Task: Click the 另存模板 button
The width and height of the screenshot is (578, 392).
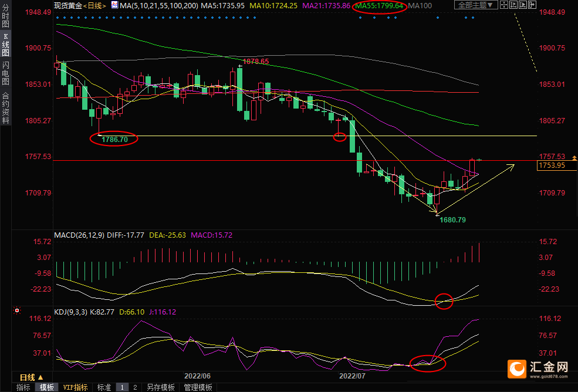Action: pos(161,387)
